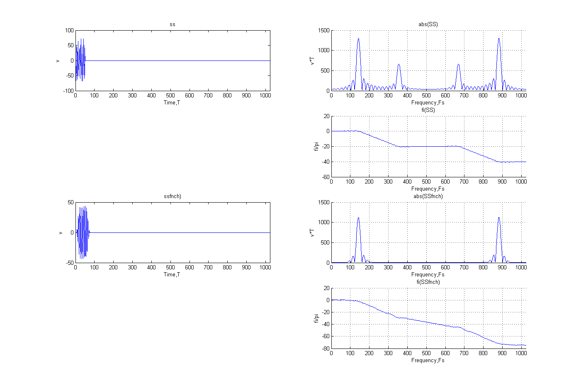Image resolution: width=581 pixels, height=392 pixels.
Task: Click the 'ssfnch)' plot title
Action: [x=173, y=196]
